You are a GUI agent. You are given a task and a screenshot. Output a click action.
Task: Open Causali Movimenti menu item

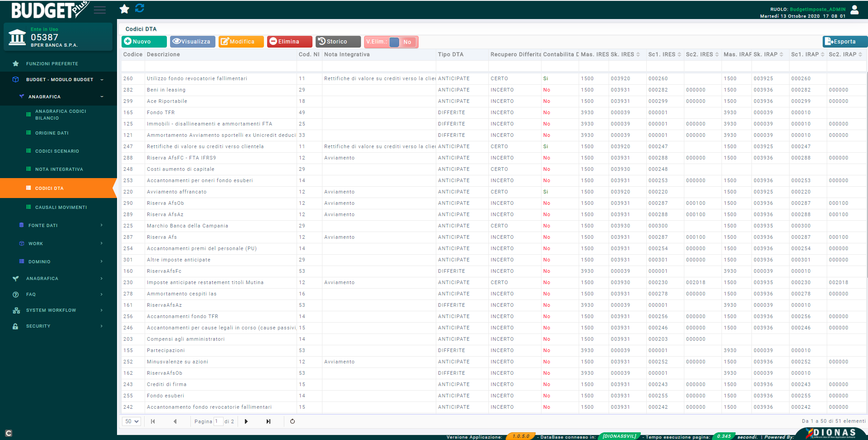pos(59,207)
